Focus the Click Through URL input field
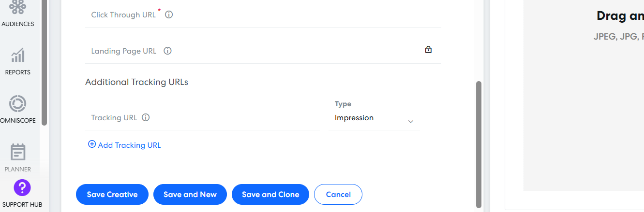Viewport: 644px width, 212px height. (x=263, y=15)
